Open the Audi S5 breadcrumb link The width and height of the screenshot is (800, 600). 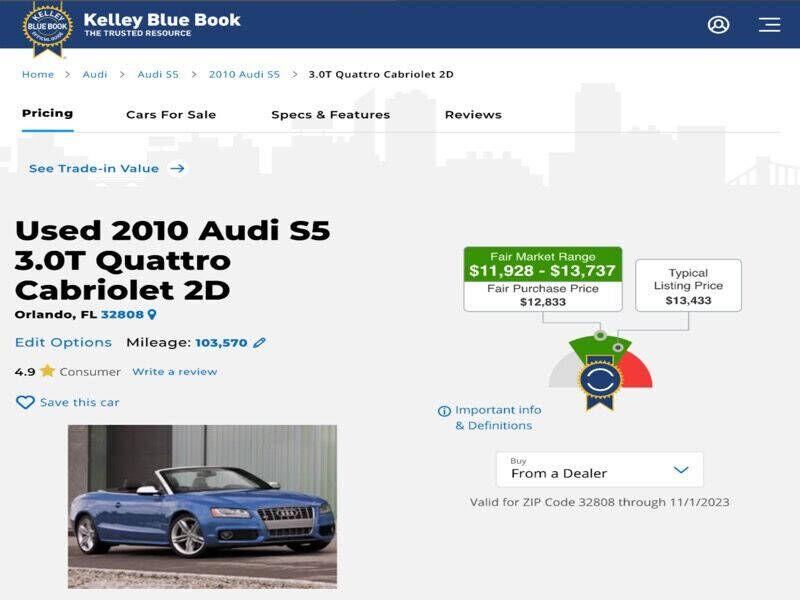click(x=158, y=74)
